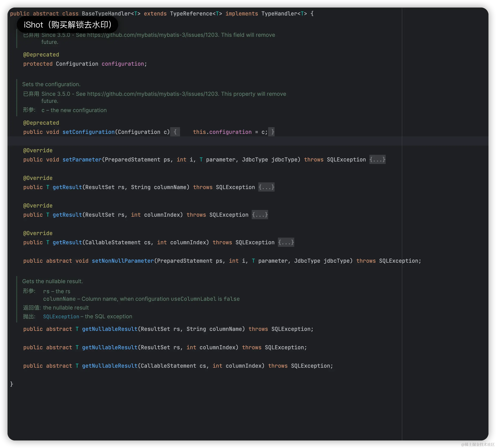The image size is (496, 448).
Task: Click closing brace fold of setConfiguration
Action: coord(271,132)
